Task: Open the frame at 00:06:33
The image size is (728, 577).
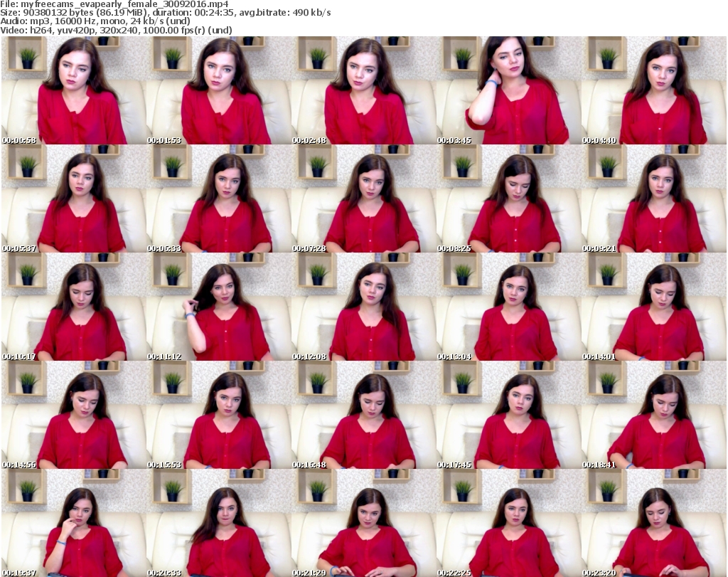Action: click(x=219, y=198)
